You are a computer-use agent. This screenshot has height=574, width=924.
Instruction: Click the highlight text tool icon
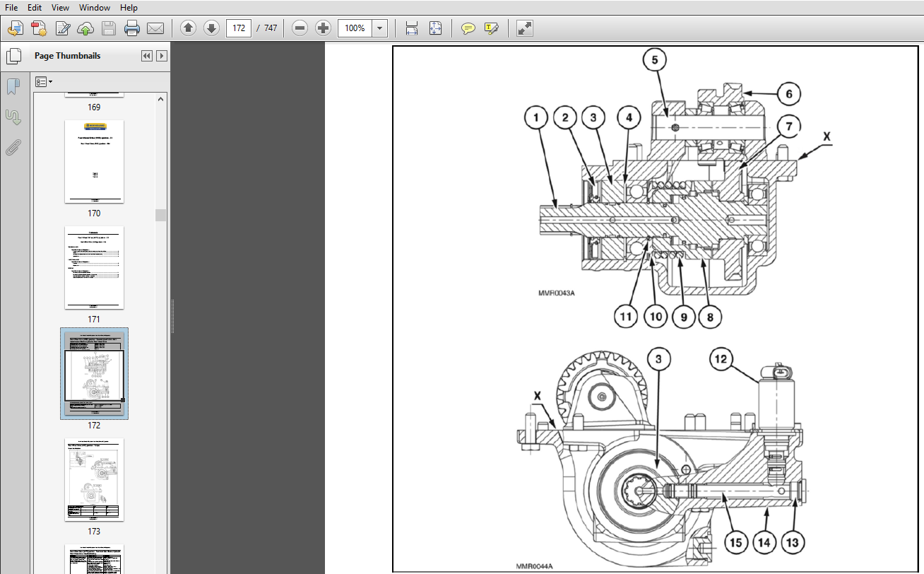tap(491, 28)
